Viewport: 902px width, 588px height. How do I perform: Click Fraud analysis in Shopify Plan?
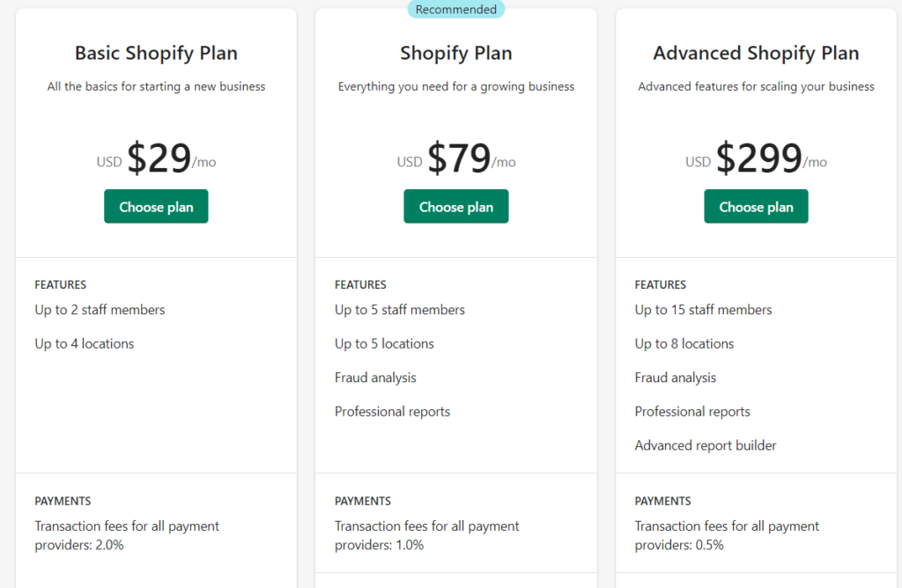(375, 378)
